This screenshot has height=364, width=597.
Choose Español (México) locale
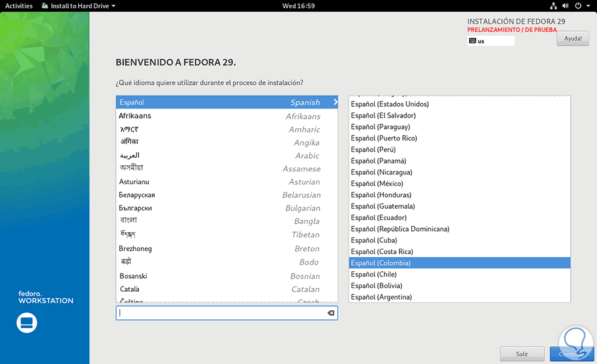click(460, 184)
